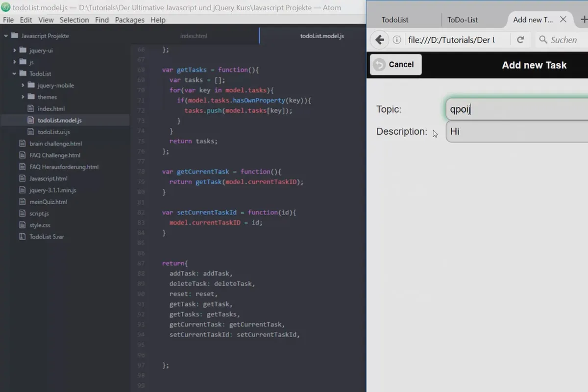The image size is (588, 392).
Task: Switch to the ToDo-List browser tab
Action: coord(463,20)
